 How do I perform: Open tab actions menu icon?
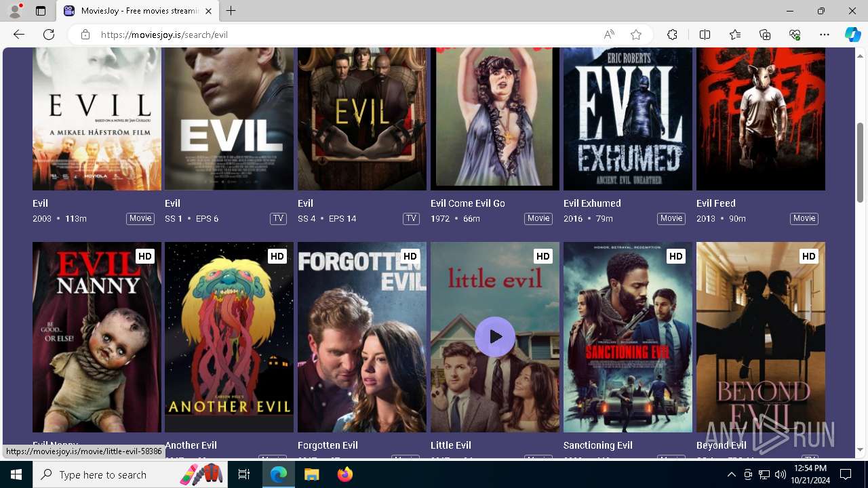coord(41,11)
